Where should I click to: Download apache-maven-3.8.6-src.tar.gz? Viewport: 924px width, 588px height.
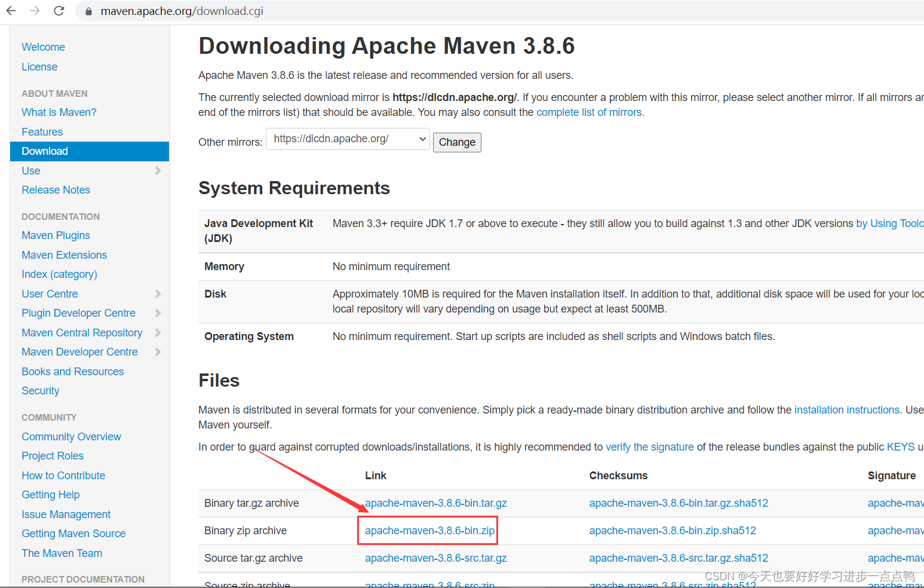coord(436,558)
